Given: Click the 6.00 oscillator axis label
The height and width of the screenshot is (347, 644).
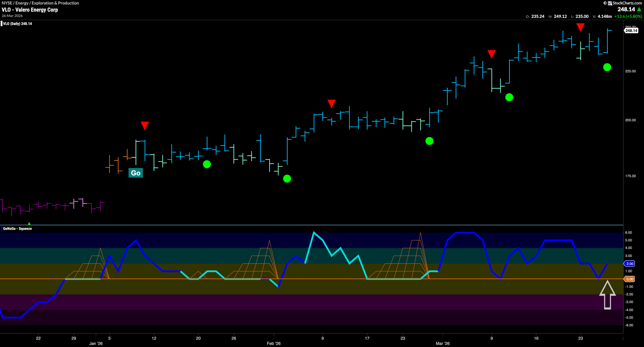Looking at the screenshot, I should coord(628,233).
